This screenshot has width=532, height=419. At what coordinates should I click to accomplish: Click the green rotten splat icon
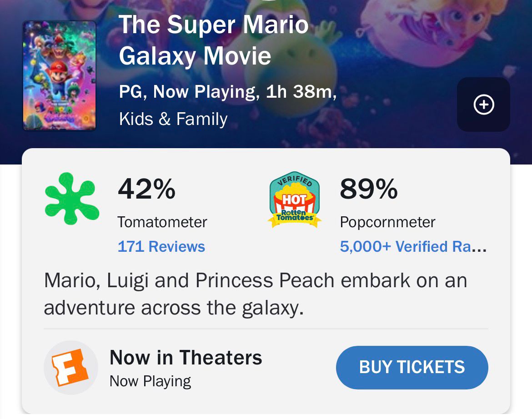click(x=72, y=199)
